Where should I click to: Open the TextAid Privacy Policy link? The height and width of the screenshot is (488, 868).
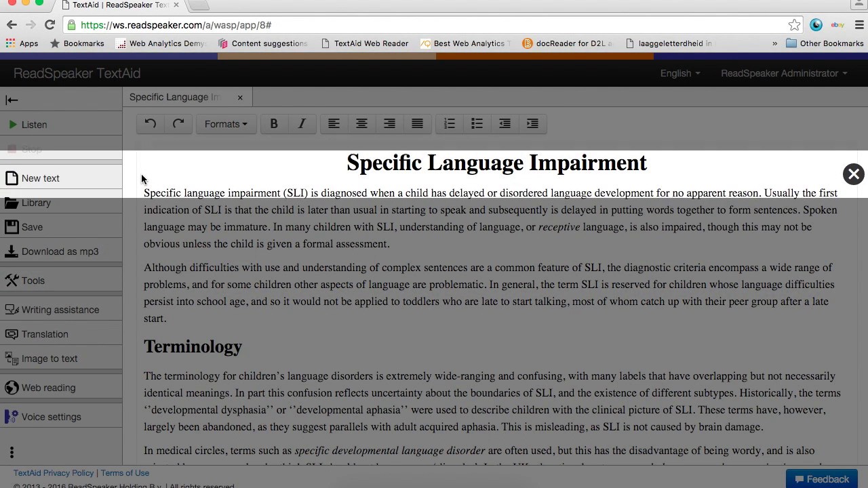[54, 473]
